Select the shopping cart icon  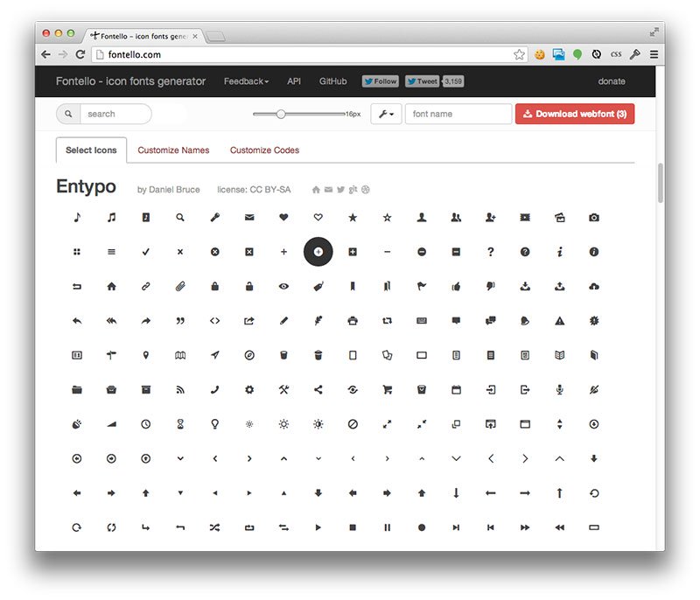pyautogui.click(x=387, y=389)
